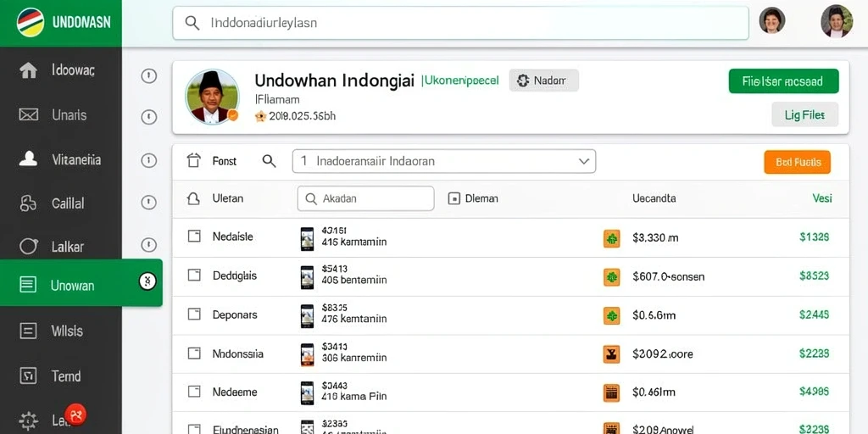
Task: Click the $1328 value in Nedaisle row
Action: point(815,237)
